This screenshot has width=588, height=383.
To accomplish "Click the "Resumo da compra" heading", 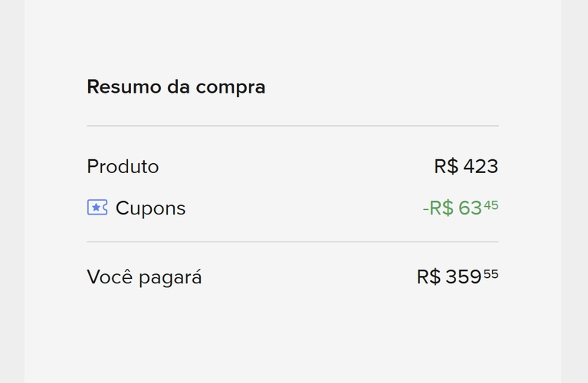I will click(176, 87).
